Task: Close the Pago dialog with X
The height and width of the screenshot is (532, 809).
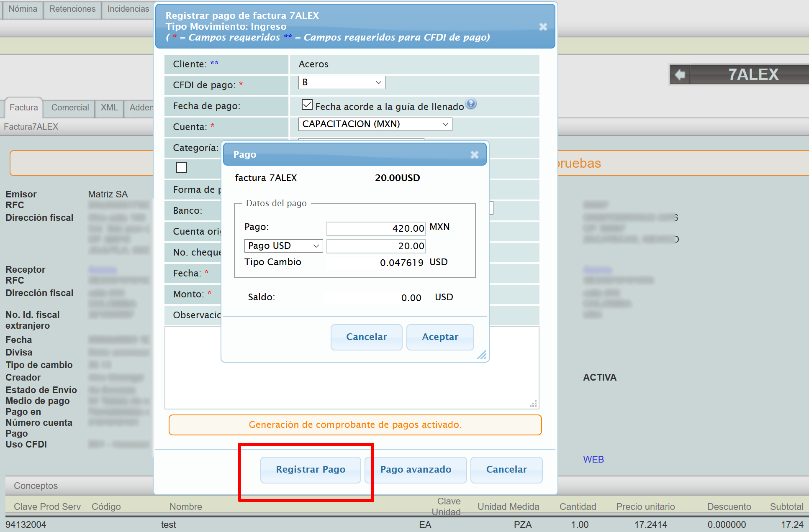Action: pos(474,155)
